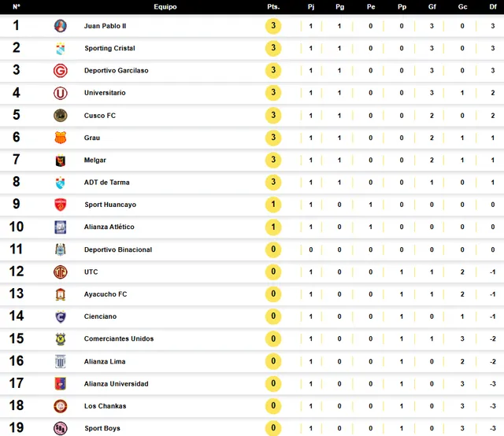The width and height of the screenshot is (504, 436).
Task: Select the Cusco FC round badge
Action: 61,116
